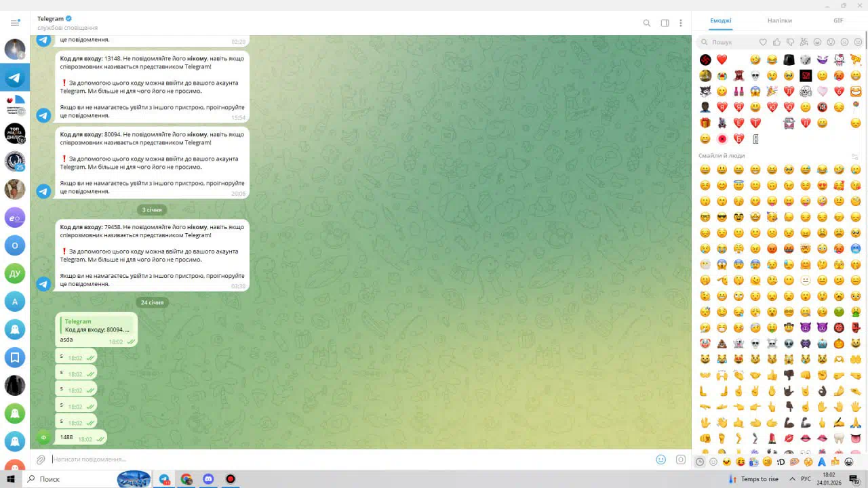The height and width of the screenshot is (488, 868).
Task: Click the replied message quote Код для входу
Action: [96, 326]
